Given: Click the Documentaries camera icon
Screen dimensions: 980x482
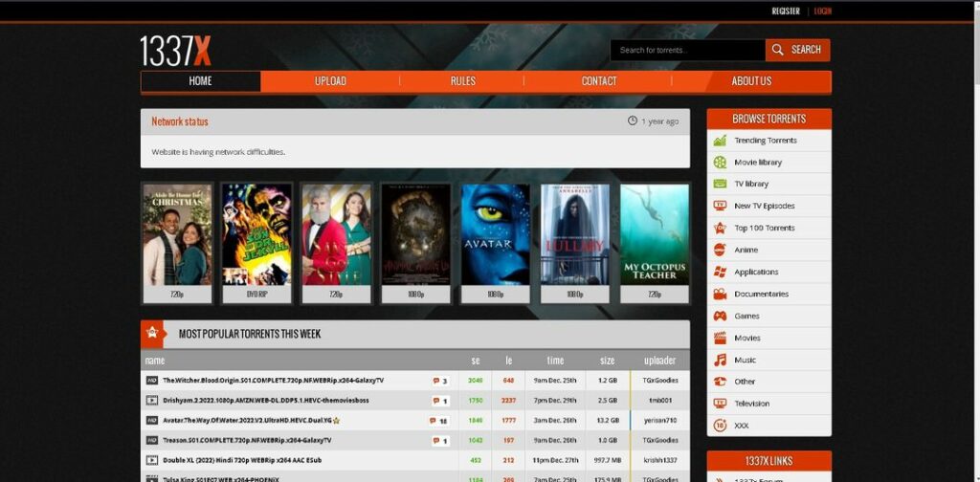Looking at the screenshot, I should tap(720, 294).
